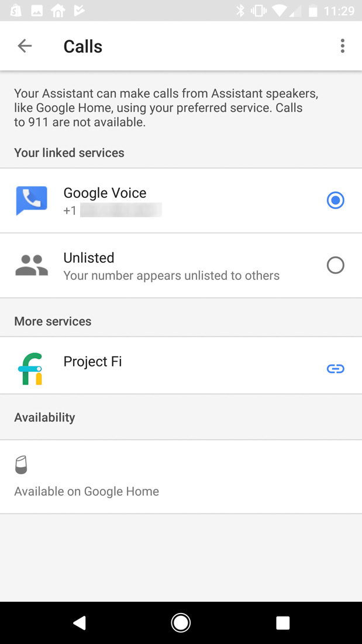Select the Google Voice radio button

335,201
